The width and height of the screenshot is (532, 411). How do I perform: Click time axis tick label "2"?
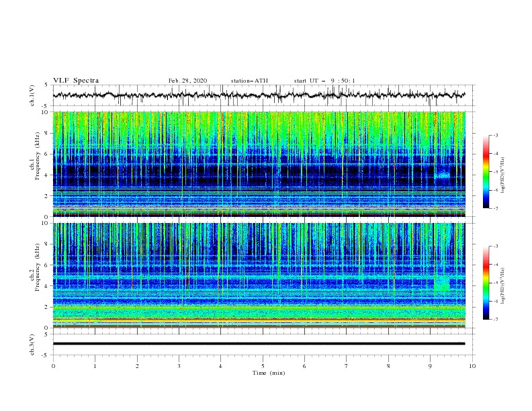tap(137, 366)
